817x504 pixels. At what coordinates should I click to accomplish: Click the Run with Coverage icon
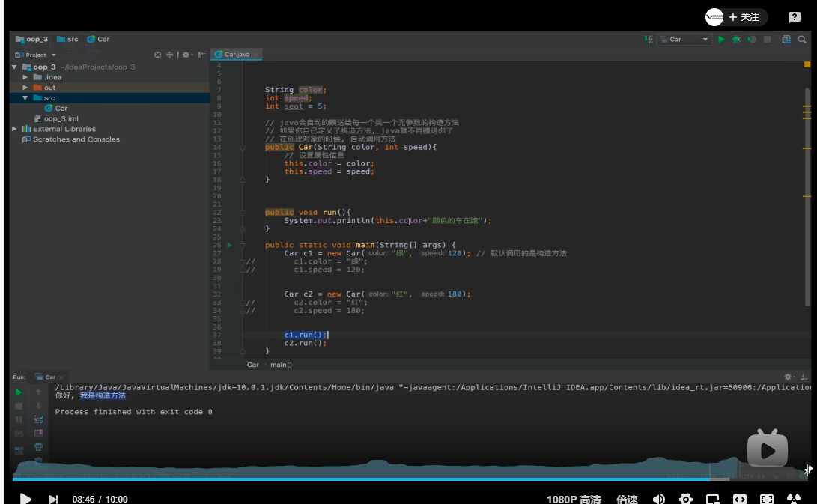point(751,40)
